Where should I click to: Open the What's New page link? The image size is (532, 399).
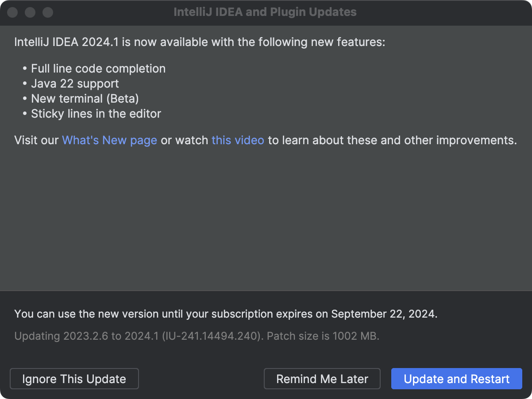pos(109,140)
